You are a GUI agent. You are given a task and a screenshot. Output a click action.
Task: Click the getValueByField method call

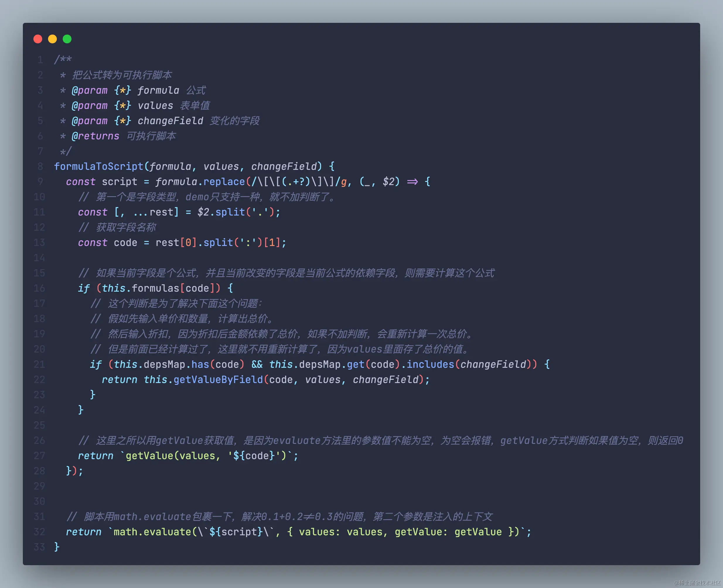coord(218,379)
